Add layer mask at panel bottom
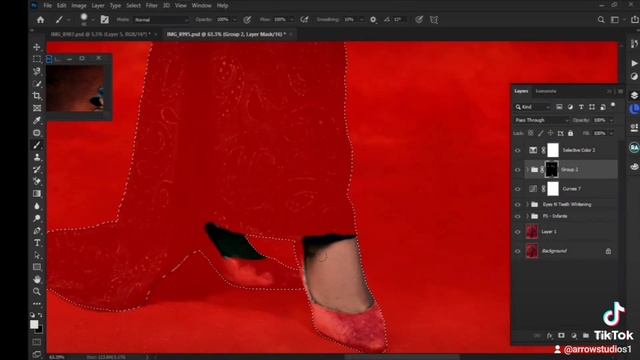Screen dimensions: 640x360 [x=562, y=336]
